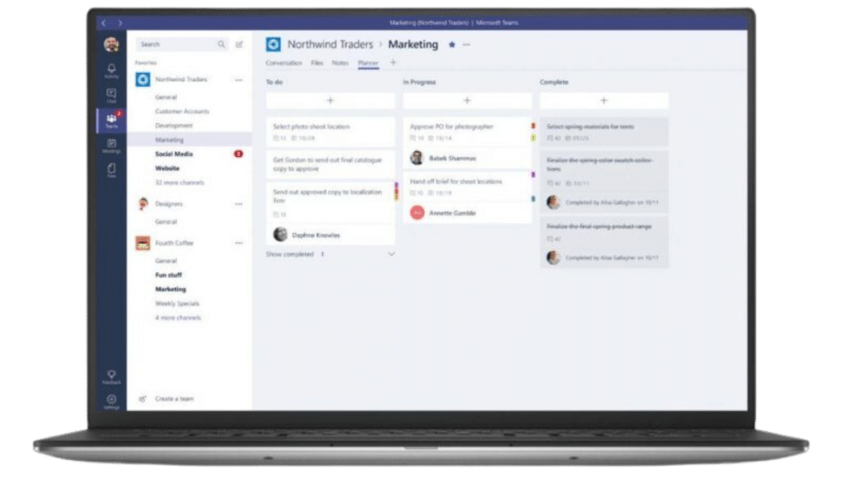Switch to the Files tab
Image resolution: width=868 pixels, height=488 pixels.
[317, 63]
